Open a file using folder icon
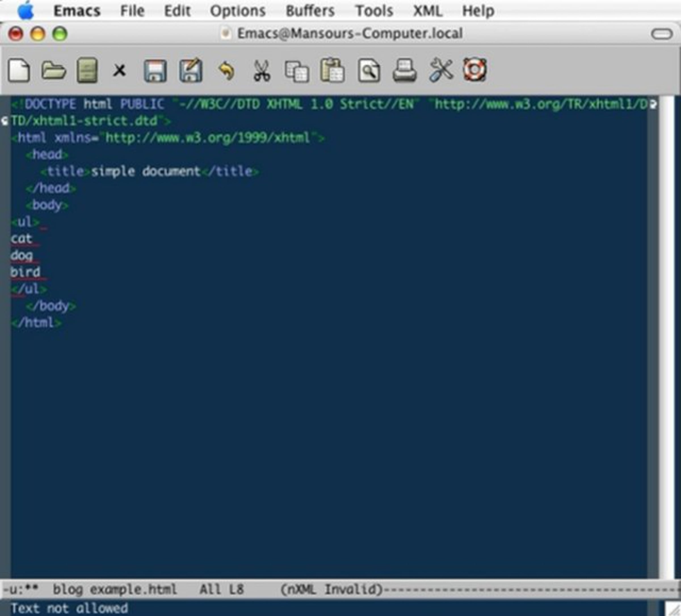 [53, 70]
